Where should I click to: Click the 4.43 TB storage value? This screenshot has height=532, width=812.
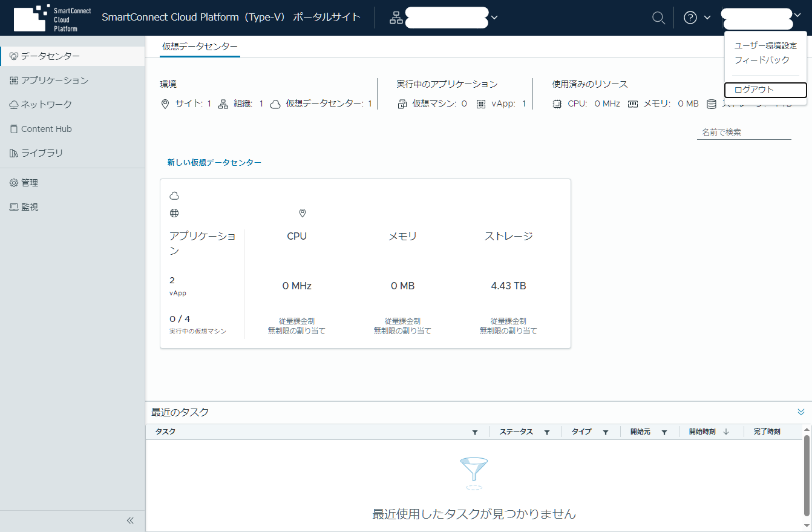[x=508, y=286]
